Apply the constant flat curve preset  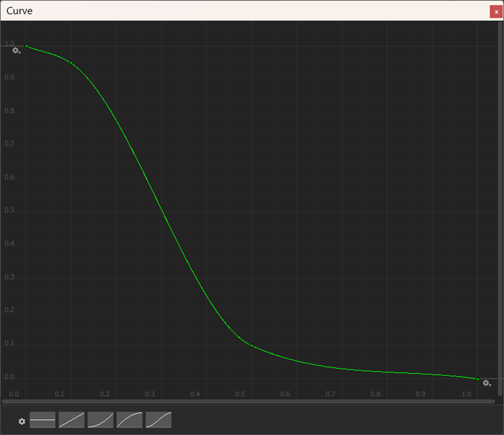pos(42,420)
